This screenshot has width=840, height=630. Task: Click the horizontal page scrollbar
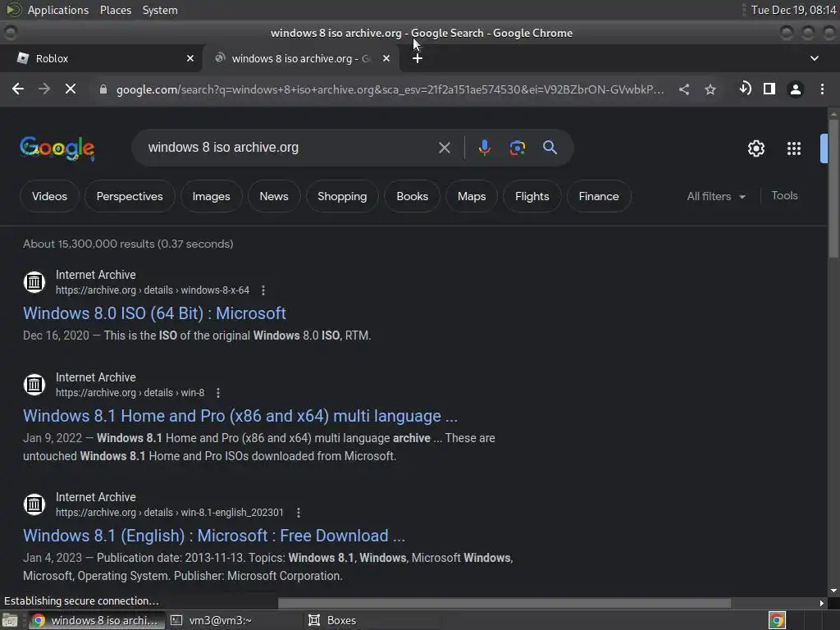(x=504, y=603)
